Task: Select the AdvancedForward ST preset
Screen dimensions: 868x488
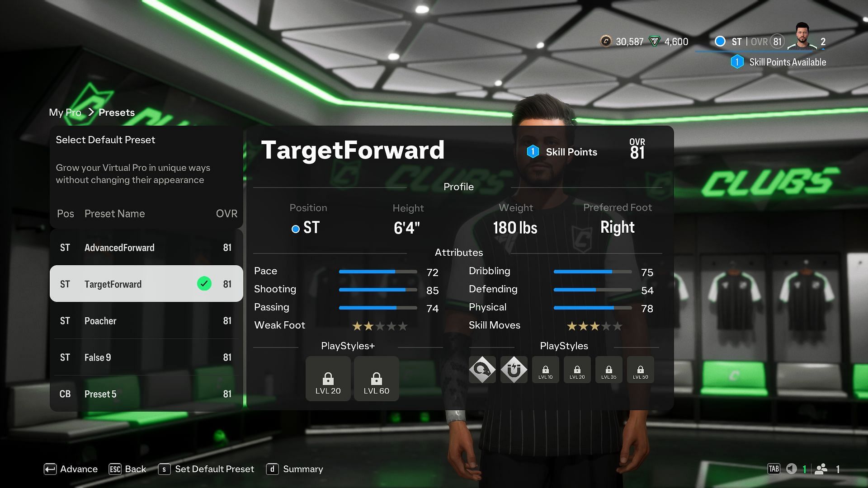Action: pyautogui.click(x=146, y=247)
